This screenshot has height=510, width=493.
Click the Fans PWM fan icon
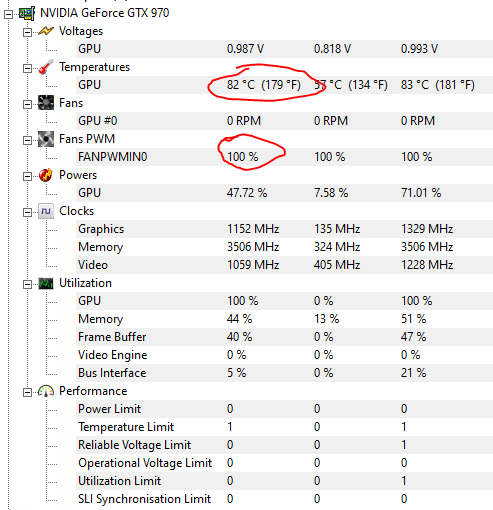(x=46, y=139)
